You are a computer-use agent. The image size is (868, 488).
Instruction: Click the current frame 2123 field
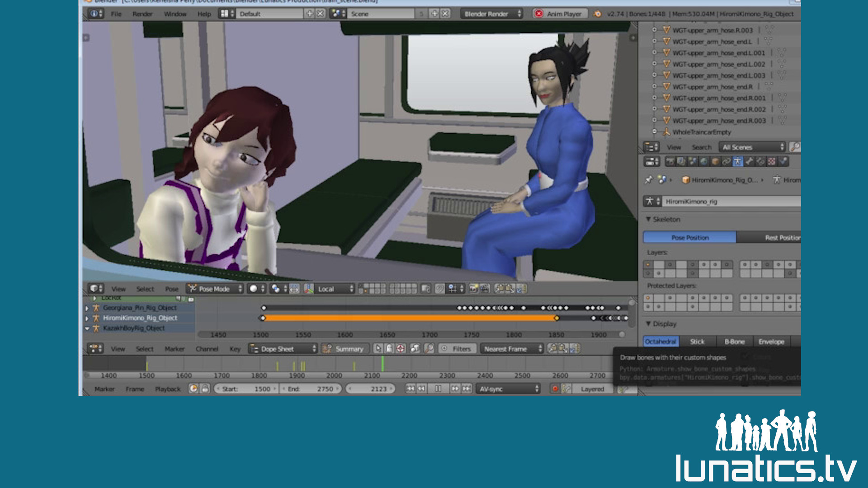coord(370,389)
